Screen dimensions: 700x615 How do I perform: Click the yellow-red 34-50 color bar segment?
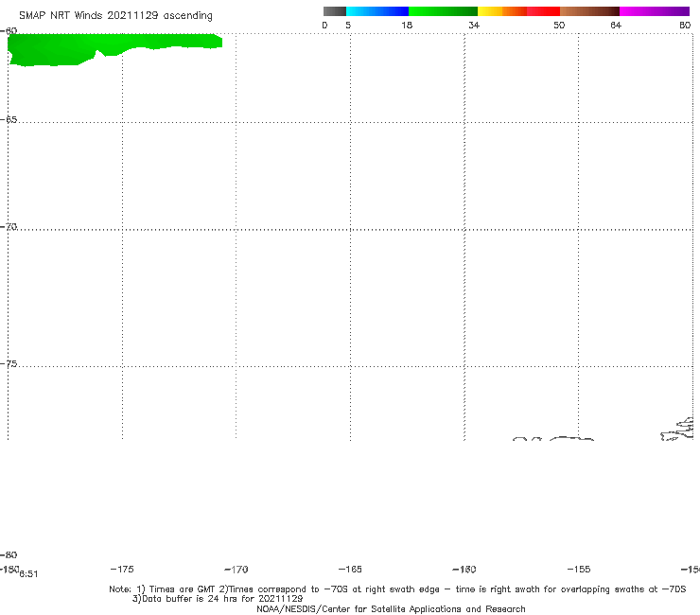[518, 11]
